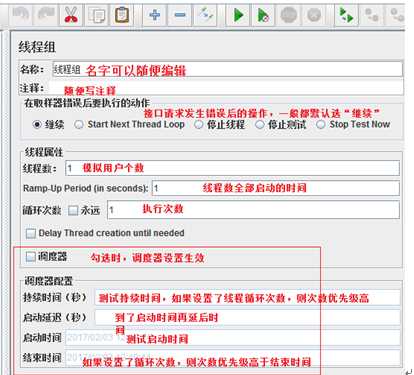414x375 pixels.
Task: Click the 循环次数 loop count field
Action: pos(253,210)
